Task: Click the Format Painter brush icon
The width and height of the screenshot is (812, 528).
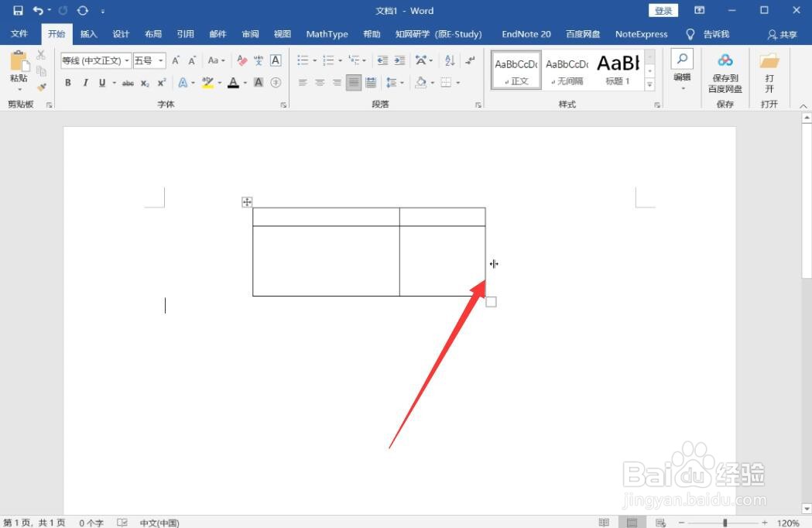Action: 42,87
